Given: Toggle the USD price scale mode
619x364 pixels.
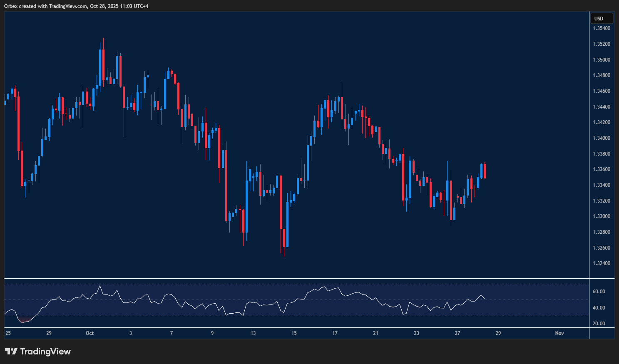Looking at the screenshot, I should pyautogui.click(x=601, y=18).
